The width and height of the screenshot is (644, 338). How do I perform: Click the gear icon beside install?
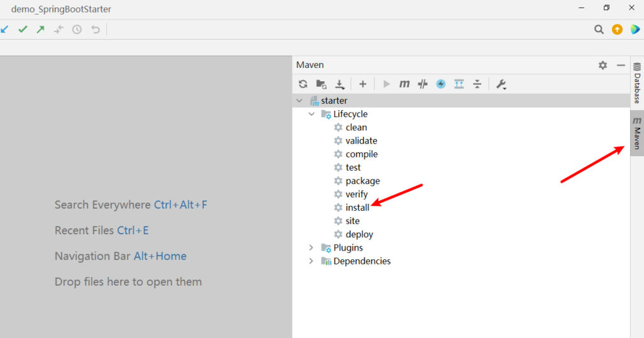[338, 208]
